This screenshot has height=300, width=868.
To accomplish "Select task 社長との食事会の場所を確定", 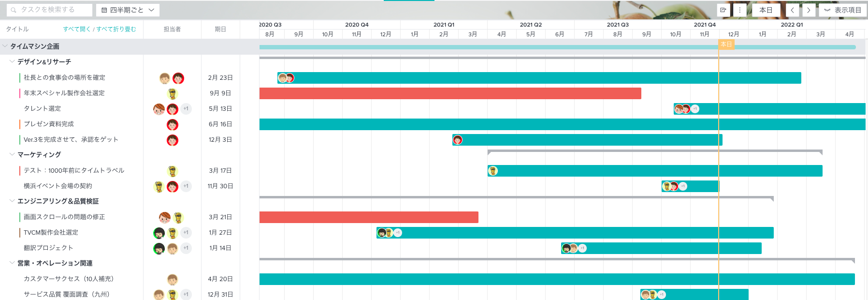I will [x=64, y=77].
